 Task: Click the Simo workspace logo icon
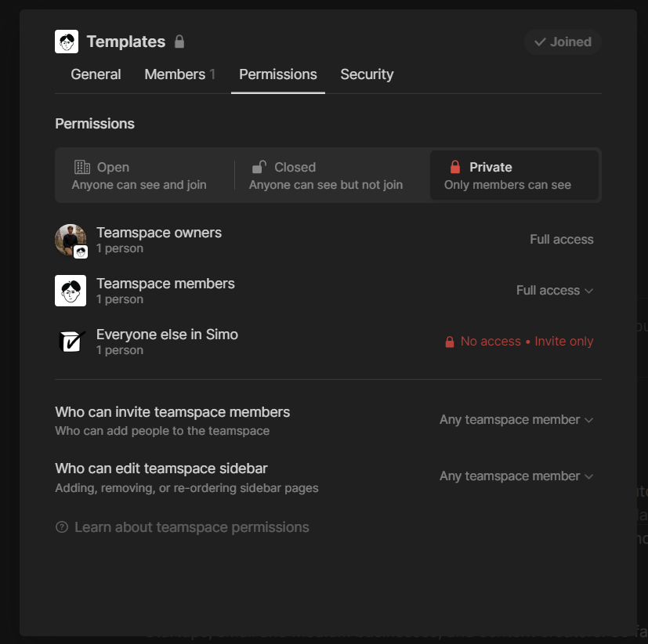pyautogui.click(x=71, y=341)
